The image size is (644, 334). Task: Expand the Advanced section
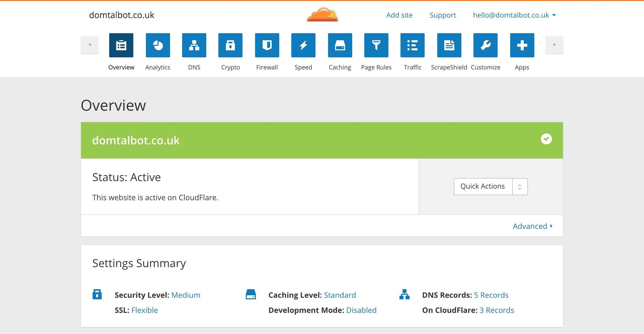[532, 226]
